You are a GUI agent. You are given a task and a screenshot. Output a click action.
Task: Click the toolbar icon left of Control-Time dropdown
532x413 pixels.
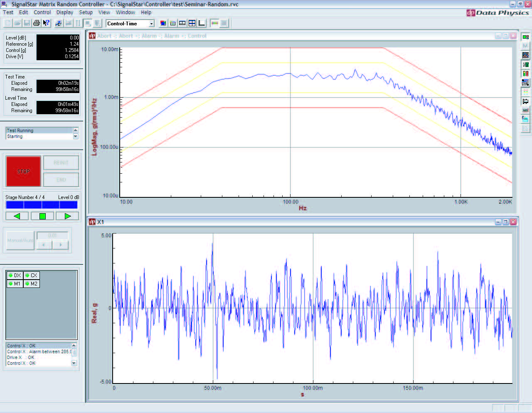[x=97, y=23]
